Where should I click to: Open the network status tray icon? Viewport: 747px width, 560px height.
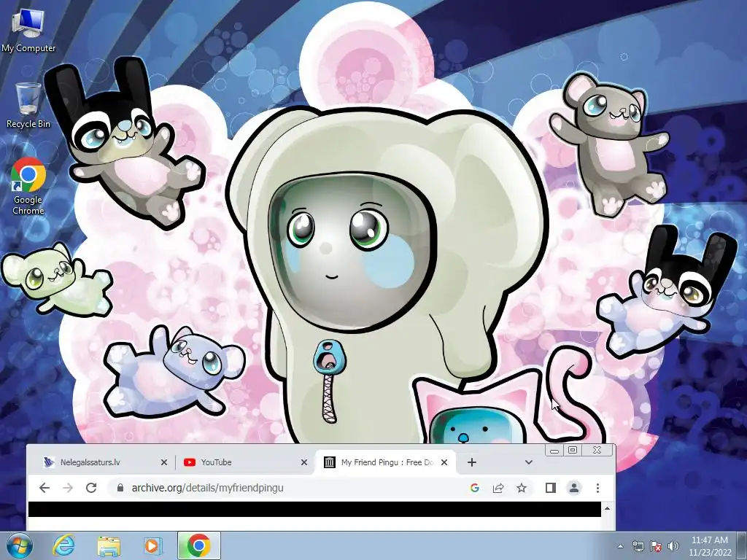[x=638, y=546]
